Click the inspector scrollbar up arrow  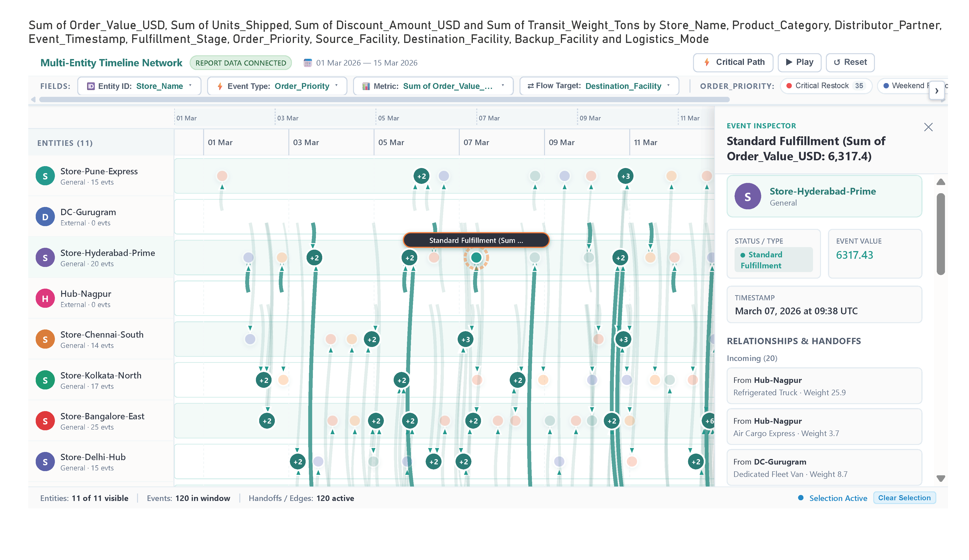941,182
